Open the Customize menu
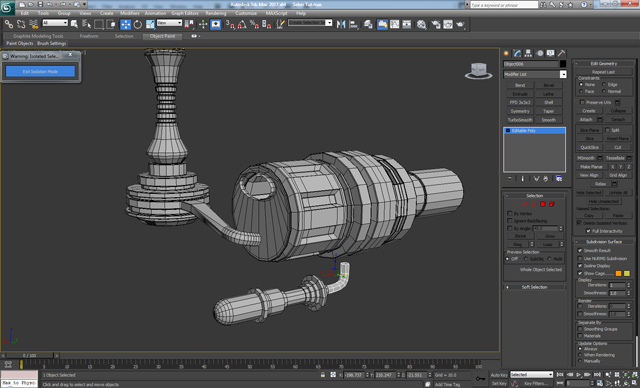Screen dimensions: 640x388 [x=246, y=13]
